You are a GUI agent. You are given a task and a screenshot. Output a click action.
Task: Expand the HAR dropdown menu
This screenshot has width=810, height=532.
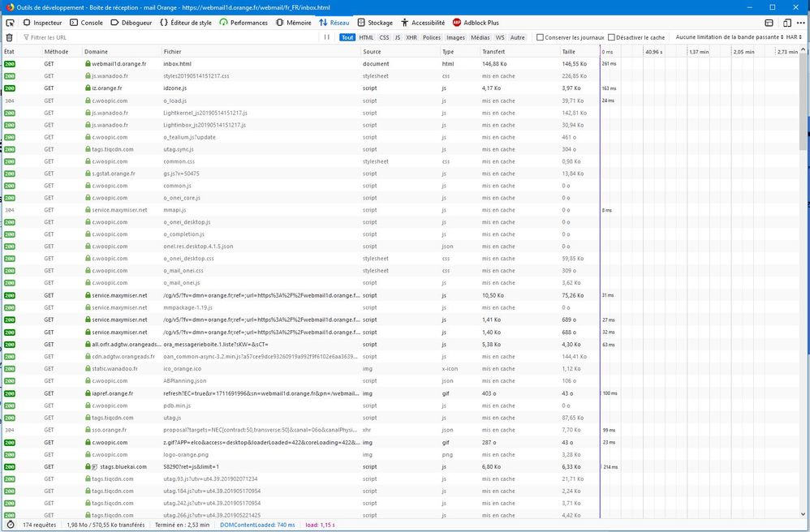(x=795, y=37)
